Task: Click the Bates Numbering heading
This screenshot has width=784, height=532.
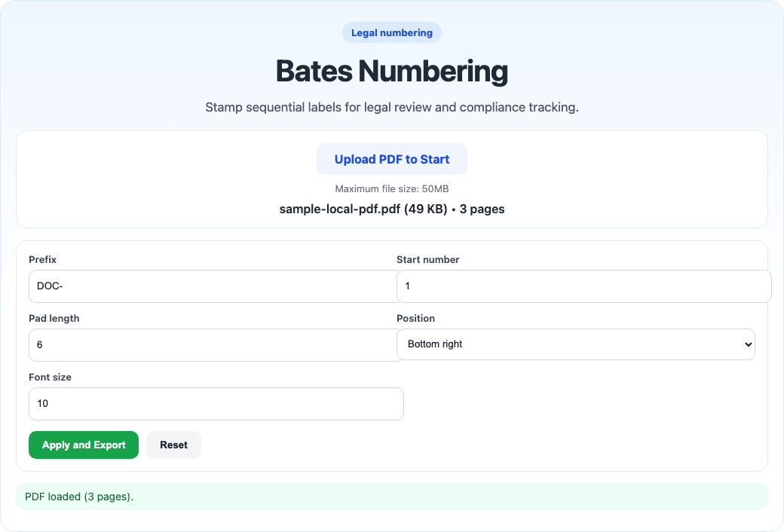Action: (391, 72)
